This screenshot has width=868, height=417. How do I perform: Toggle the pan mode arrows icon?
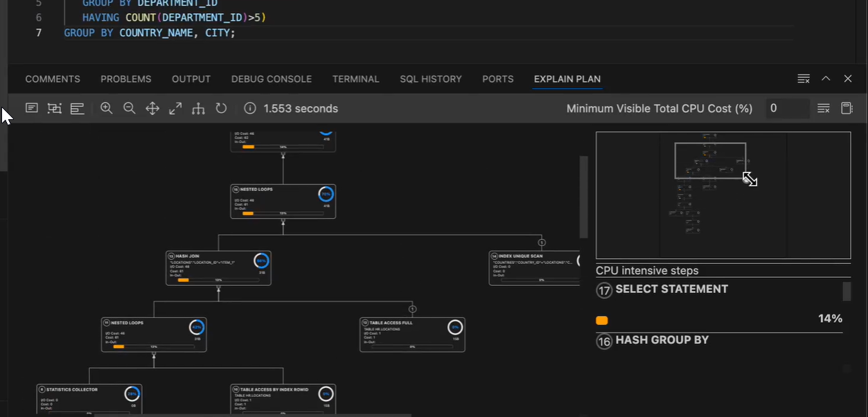coord(152,108)
